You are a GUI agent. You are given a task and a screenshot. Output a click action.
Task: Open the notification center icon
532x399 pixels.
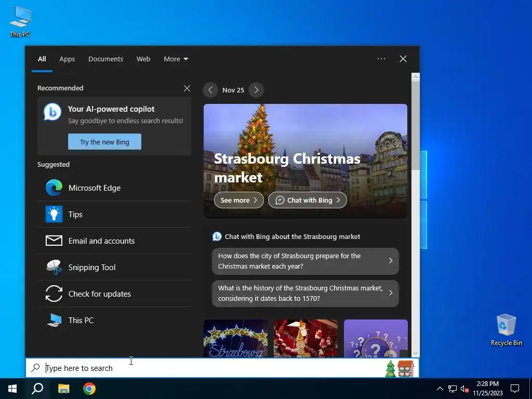[x=515, y=389]
